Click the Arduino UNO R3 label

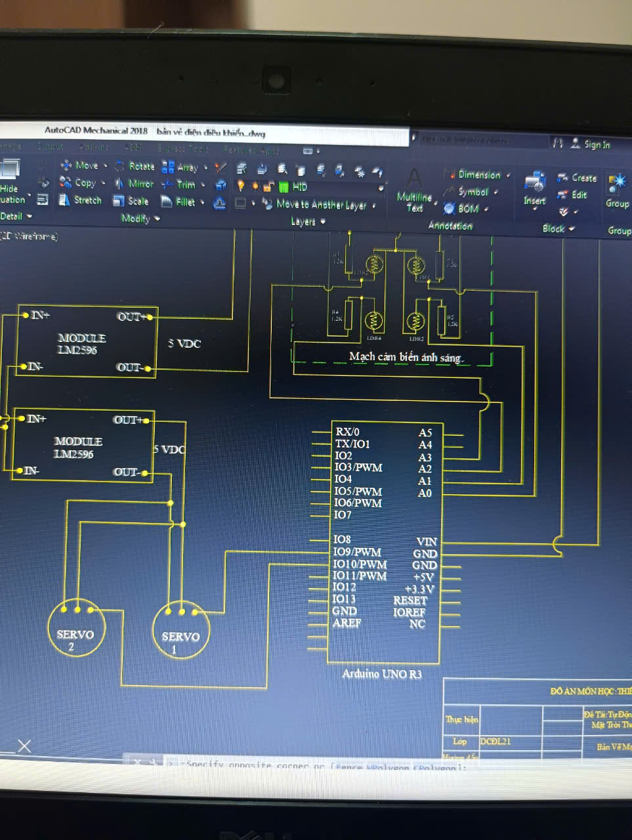point(382,674)
